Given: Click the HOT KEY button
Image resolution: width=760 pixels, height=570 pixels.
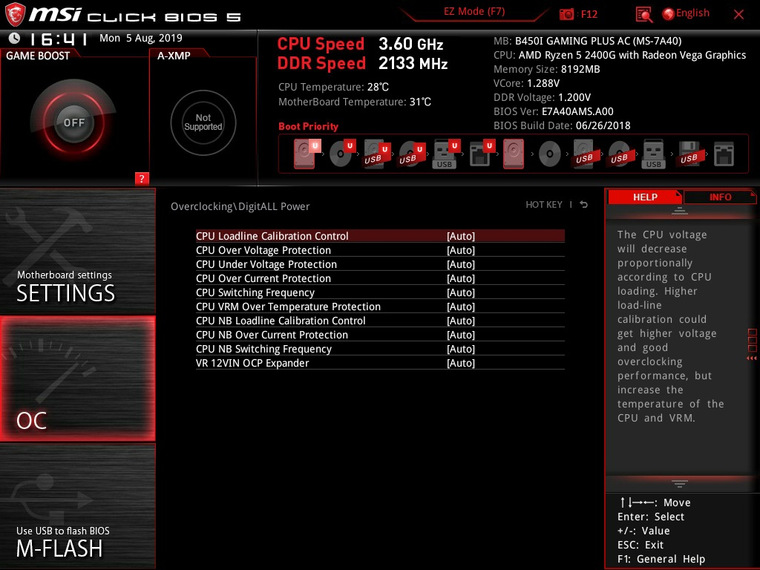Looking at the screenshot, I should coord(544,205).
